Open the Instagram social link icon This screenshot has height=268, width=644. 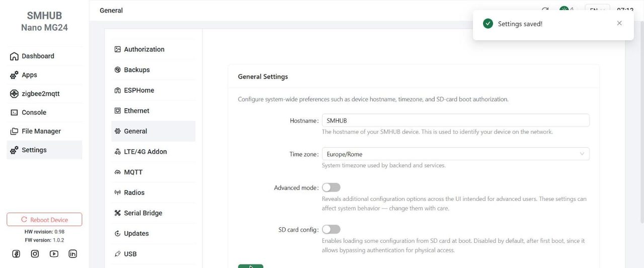(x=35, y=254)
